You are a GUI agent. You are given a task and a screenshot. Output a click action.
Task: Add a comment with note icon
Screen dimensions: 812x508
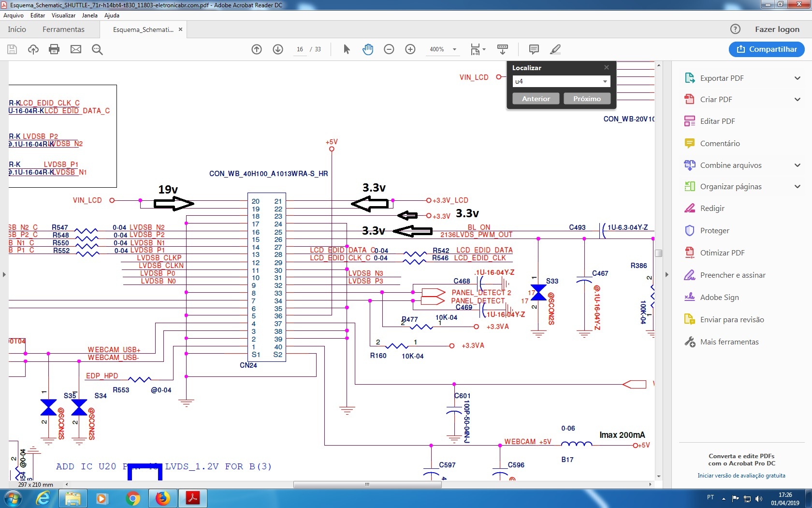coord(534,49)
